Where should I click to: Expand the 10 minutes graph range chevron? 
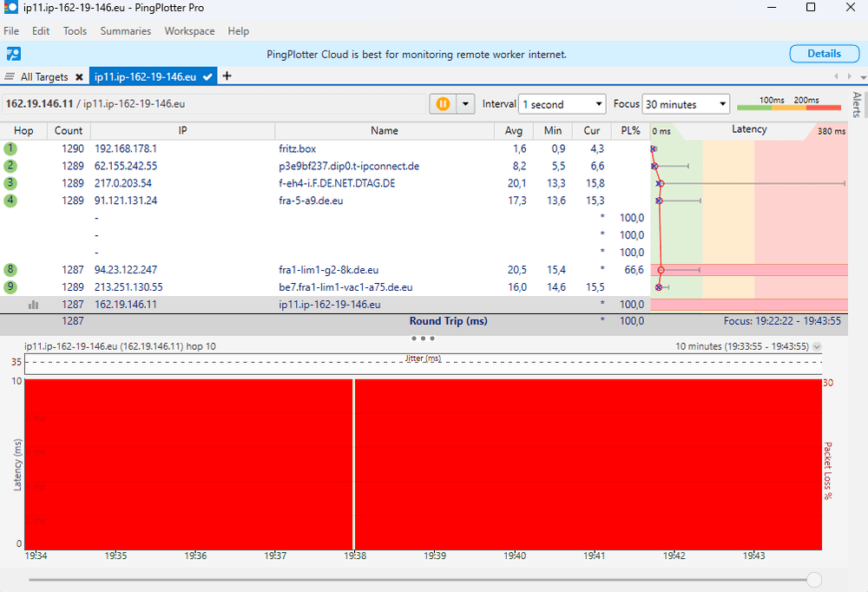tap(817, 346)
